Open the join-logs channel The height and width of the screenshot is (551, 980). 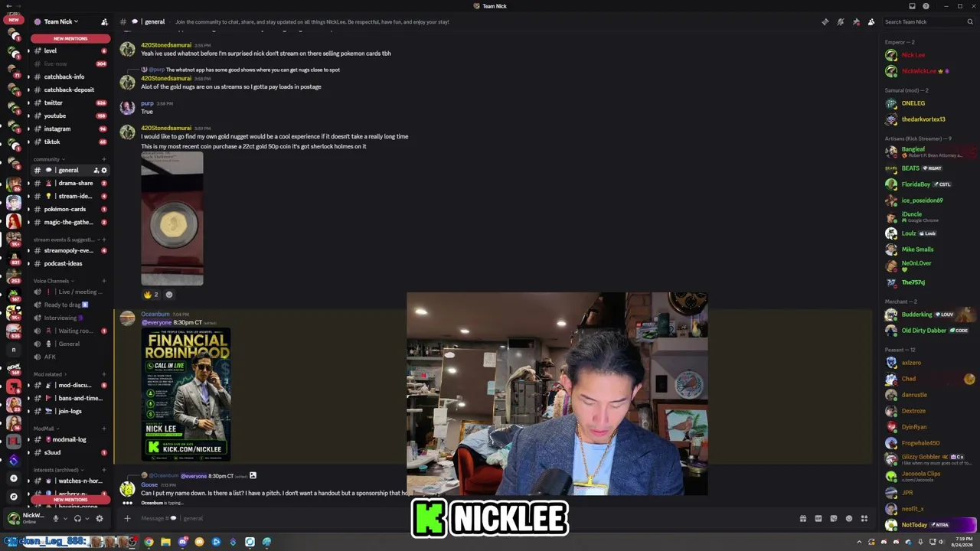point(69,411)
